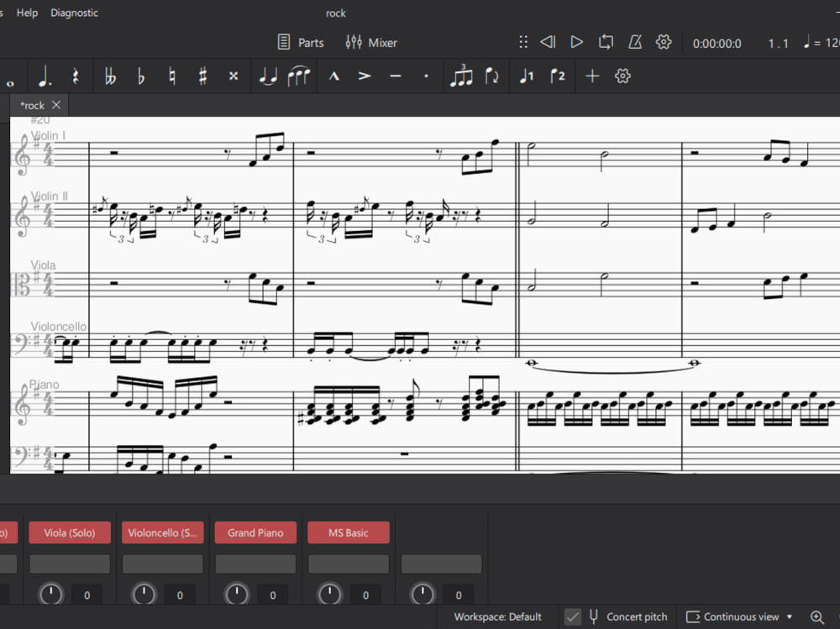This screenshot has height=629, width=840.
Task: Apply the marcato articulation
Action: point(333,76)
